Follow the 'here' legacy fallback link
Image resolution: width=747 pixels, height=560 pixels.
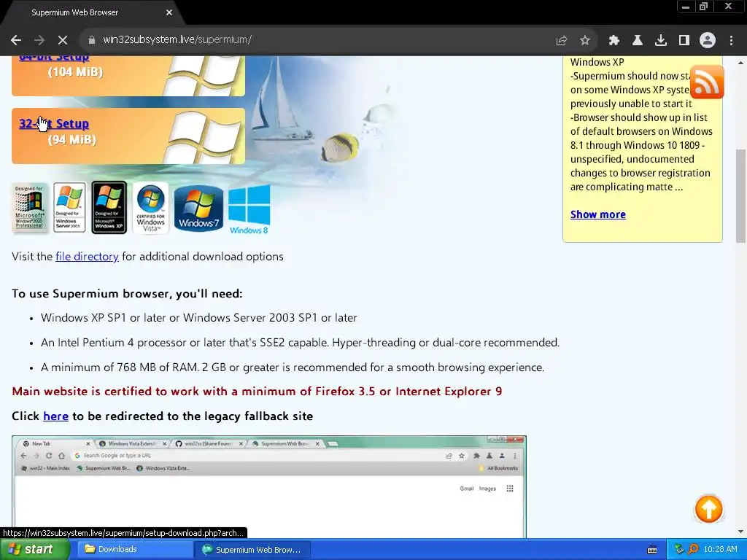click(55, 416)
